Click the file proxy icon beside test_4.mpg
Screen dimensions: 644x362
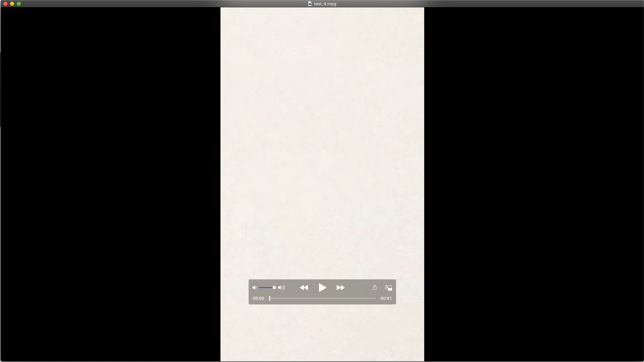(x=310, y=4)
